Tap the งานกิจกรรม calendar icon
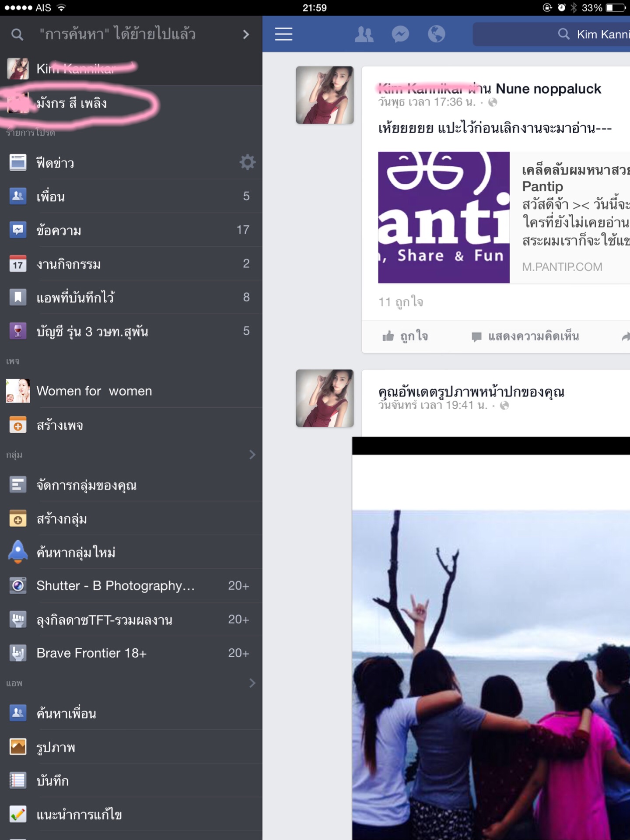The width and height of the screenshot is (630, 840). (x=18, y=263)
